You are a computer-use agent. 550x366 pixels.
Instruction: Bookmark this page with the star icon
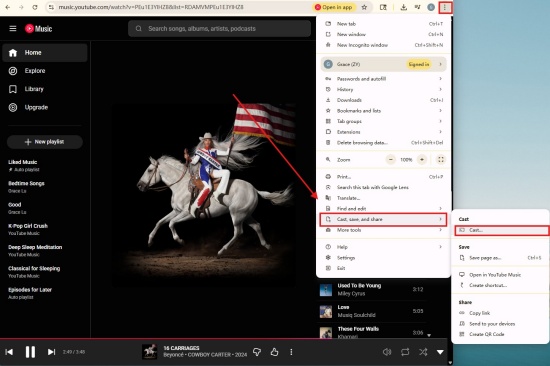pos(364,7)
